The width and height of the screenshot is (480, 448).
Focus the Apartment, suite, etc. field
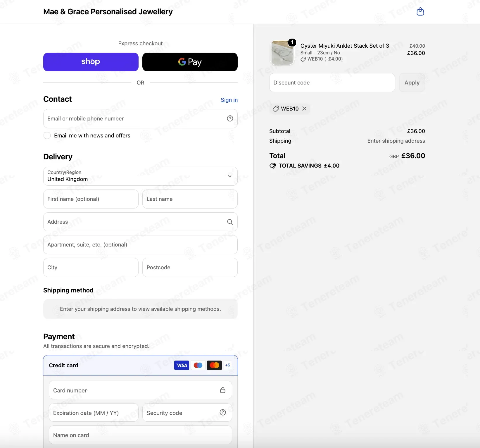pos(140,245)
